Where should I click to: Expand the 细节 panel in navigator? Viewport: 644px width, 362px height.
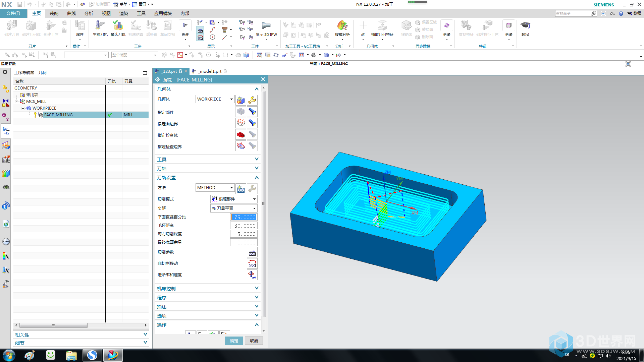[x=81, y=343]
